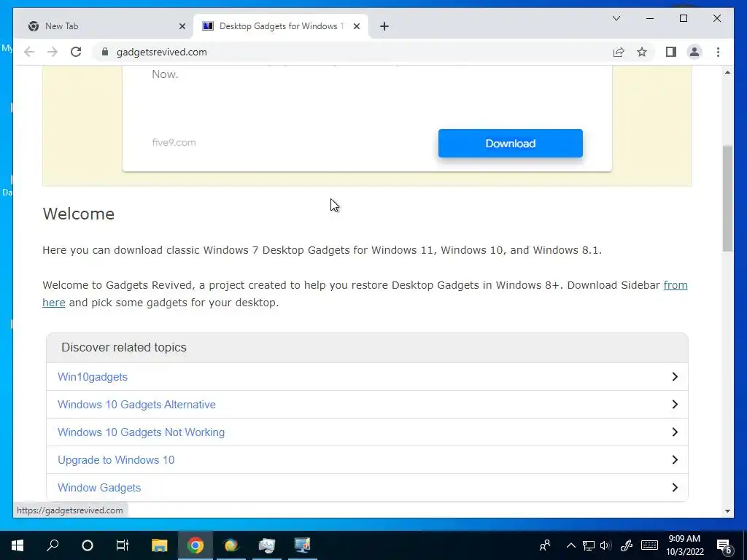Click the scrollbar down arrow

pyautogui.click(x=727, y=511)
